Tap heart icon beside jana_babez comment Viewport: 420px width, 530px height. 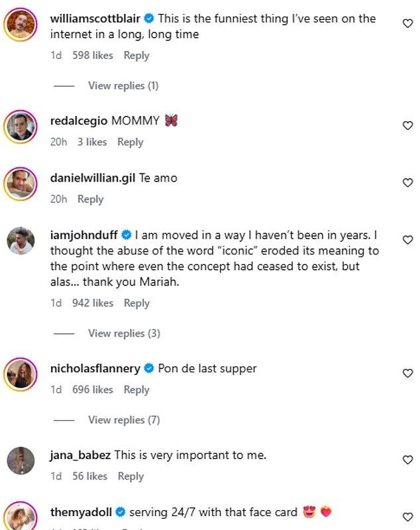pyautogui.click(x=408, y=460)
